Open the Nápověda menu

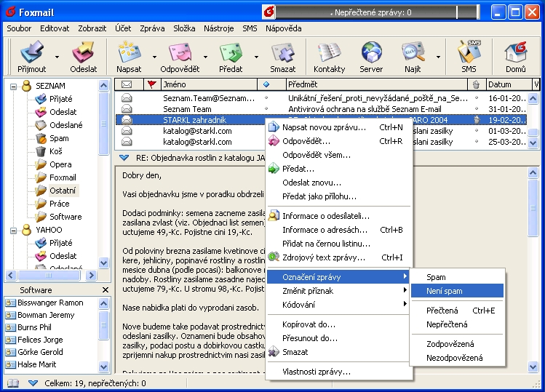pos(284,28)
